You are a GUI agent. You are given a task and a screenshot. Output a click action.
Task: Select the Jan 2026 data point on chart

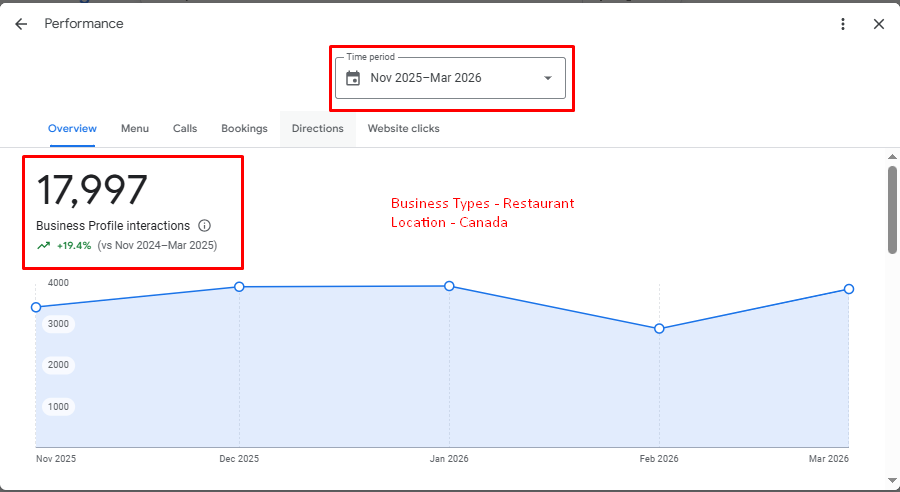click(449, 286)
